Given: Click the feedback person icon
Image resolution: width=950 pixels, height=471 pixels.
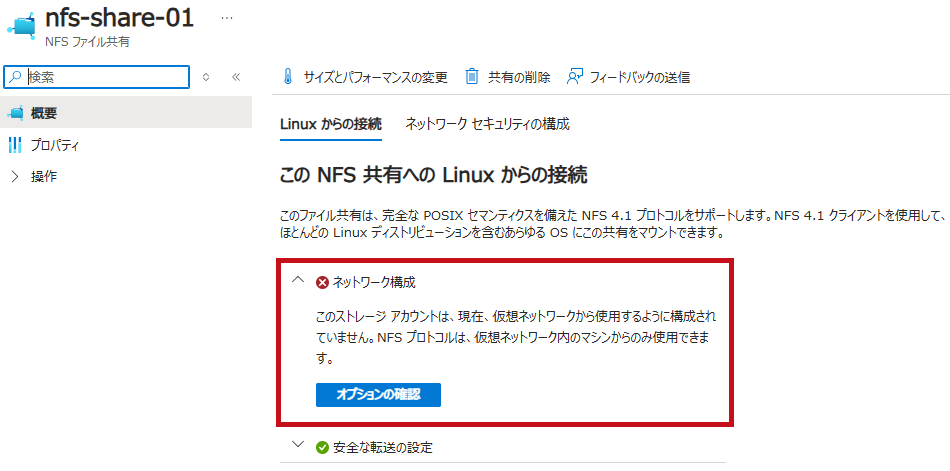Looking at the screenshot, I should (x=574, y=77).
